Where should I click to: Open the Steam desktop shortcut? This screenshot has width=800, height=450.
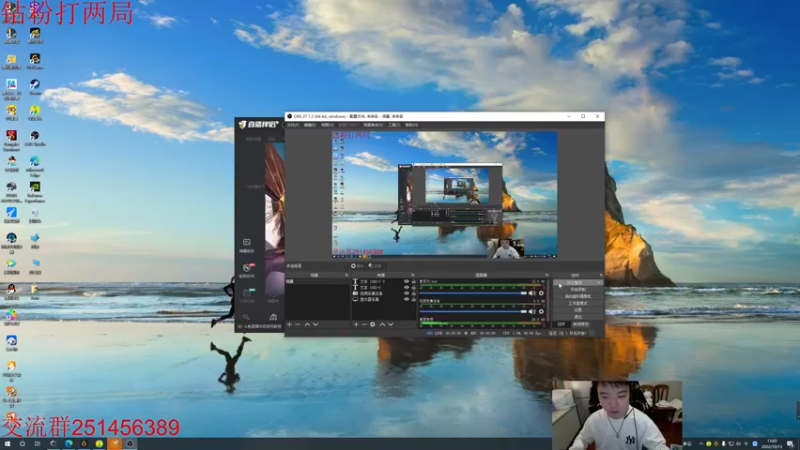click(35, 86)
